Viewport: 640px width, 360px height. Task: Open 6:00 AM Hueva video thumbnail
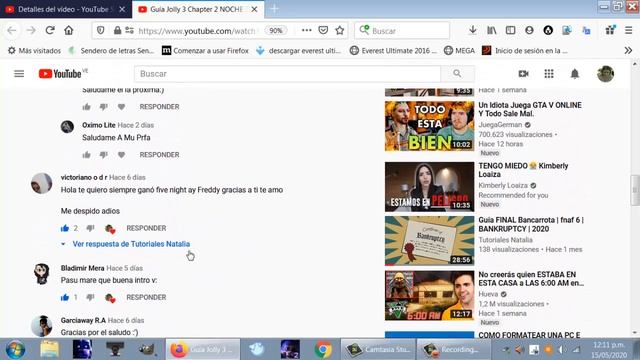pyautogui.click(x=429, y=296)
